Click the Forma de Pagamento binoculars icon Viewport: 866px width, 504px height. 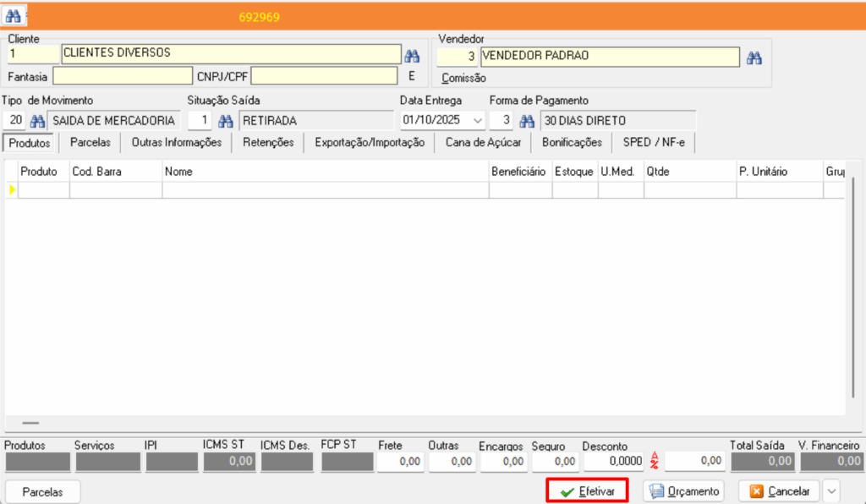(527, 120)
